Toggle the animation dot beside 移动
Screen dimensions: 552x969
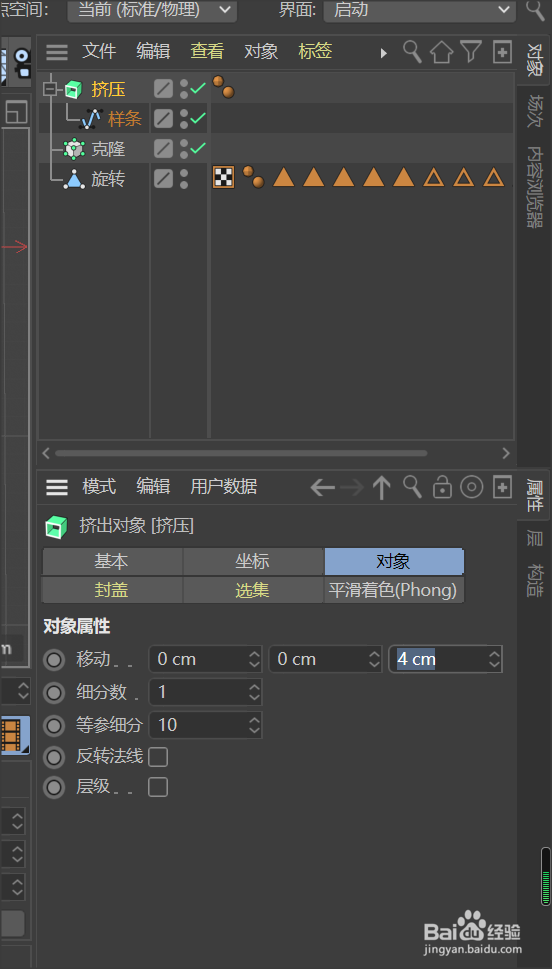(54, 660)
